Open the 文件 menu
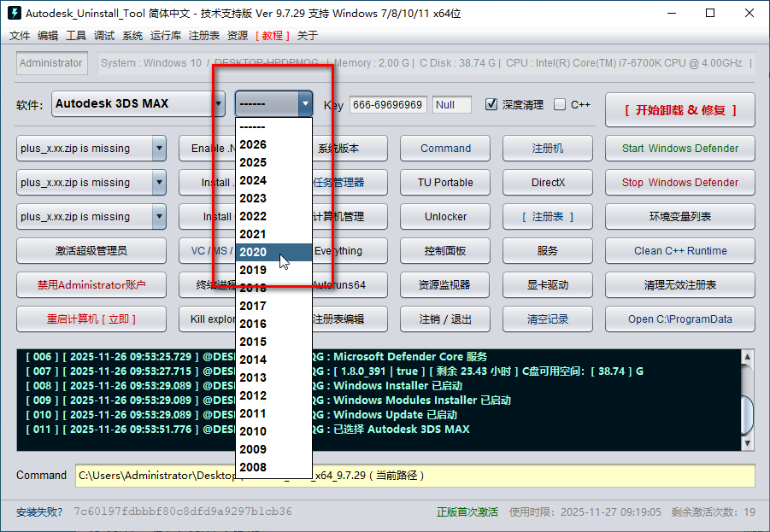 pyautogui.click(x=20, y=35)
